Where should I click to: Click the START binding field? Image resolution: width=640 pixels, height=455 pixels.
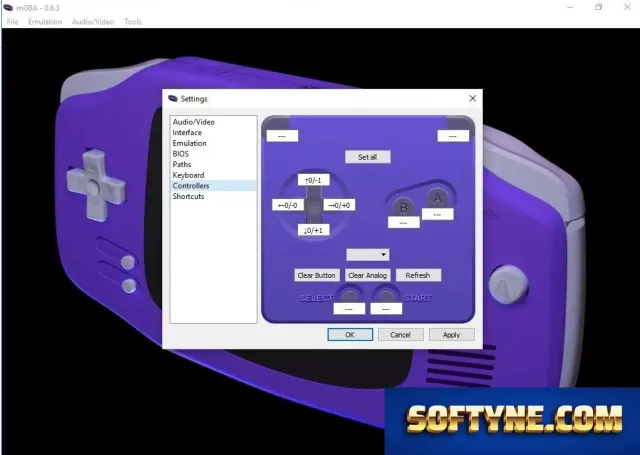coord(386,309)
